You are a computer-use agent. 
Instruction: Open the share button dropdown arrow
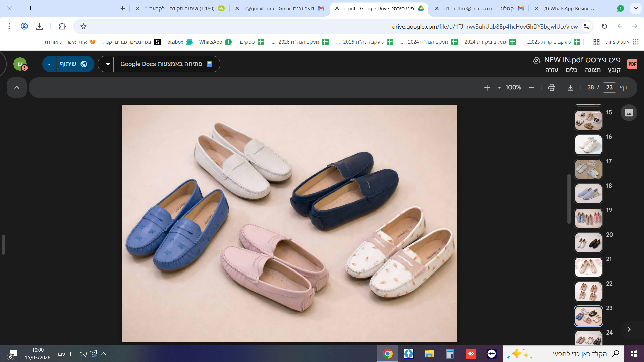coord(49,64)
